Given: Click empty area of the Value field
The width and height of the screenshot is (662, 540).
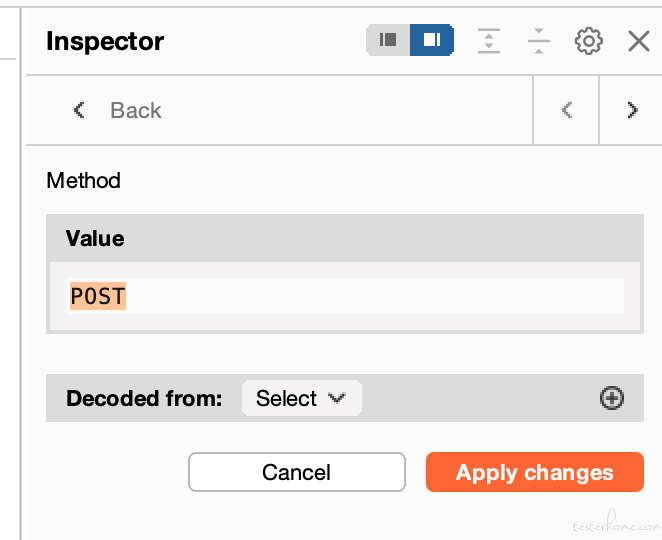Looking at the screenshot, I should coord(375,296).
